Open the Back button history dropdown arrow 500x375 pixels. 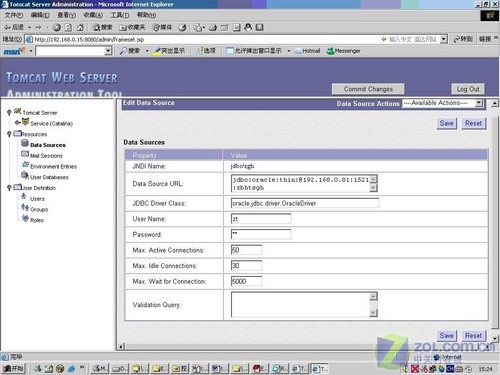pos(29,27)
